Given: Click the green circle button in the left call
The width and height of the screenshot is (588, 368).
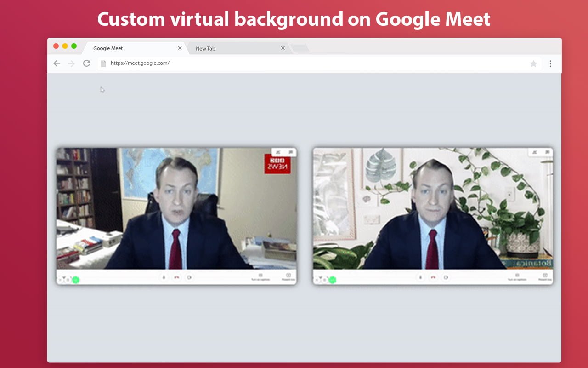Looking at the screenshot, I should point(76,280).
